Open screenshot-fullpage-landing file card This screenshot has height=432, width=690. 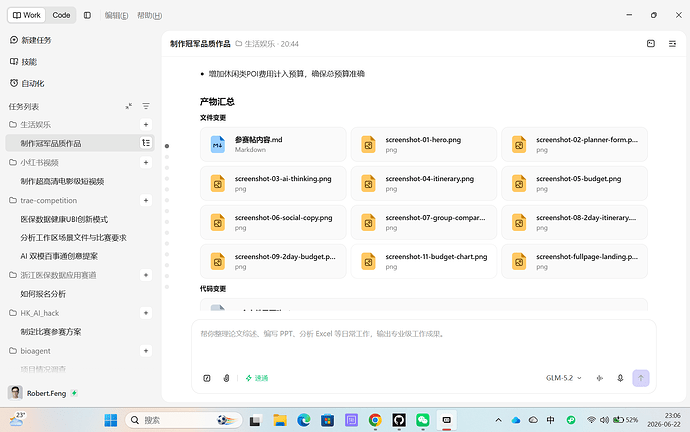(574, 261)
